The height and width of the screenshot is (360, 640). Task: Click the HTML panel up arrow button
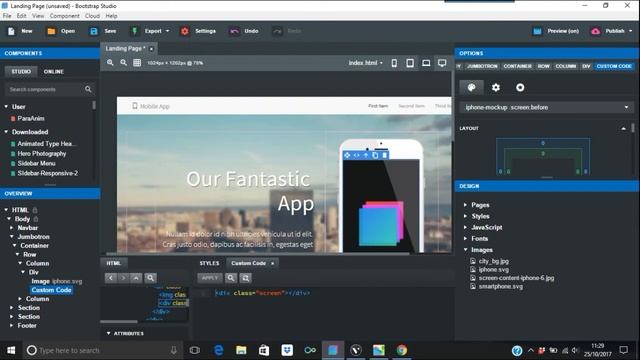[x=136, y=278]
